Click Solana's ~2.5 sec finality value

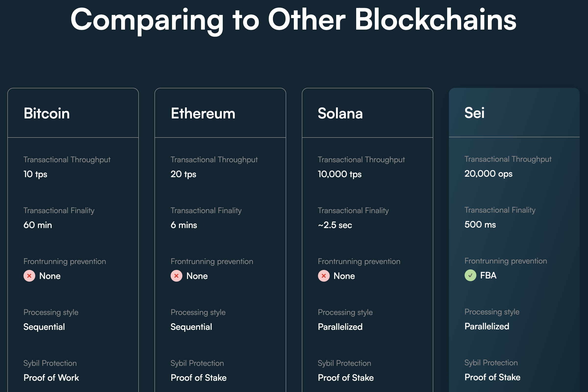(335, 225)
